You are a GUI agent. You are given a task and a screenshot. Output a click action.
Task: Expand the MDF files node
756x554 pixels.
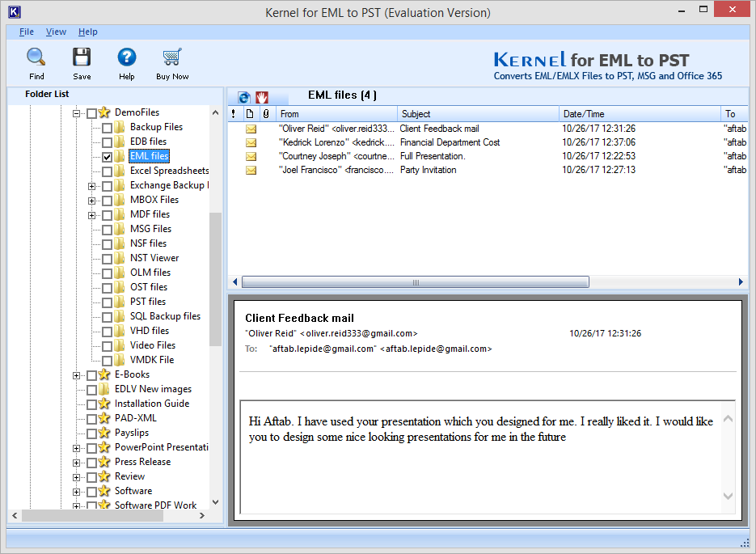(x=91, y=215)
